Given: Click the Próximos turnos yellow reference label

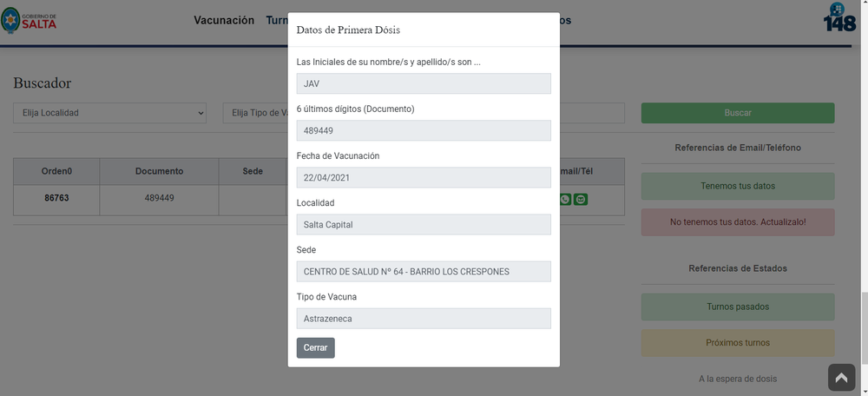Looking at the screenshot, I should 737,343.
